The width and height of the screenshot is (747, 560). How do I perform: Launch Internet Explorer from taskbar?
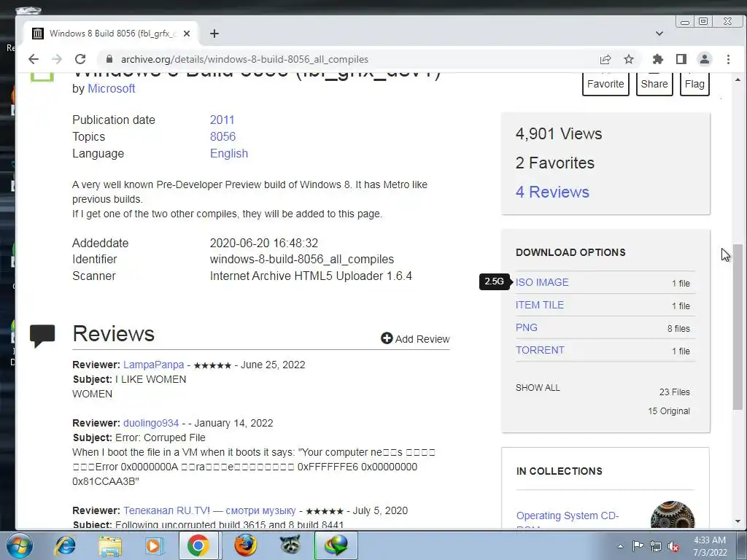coord(65,545)
